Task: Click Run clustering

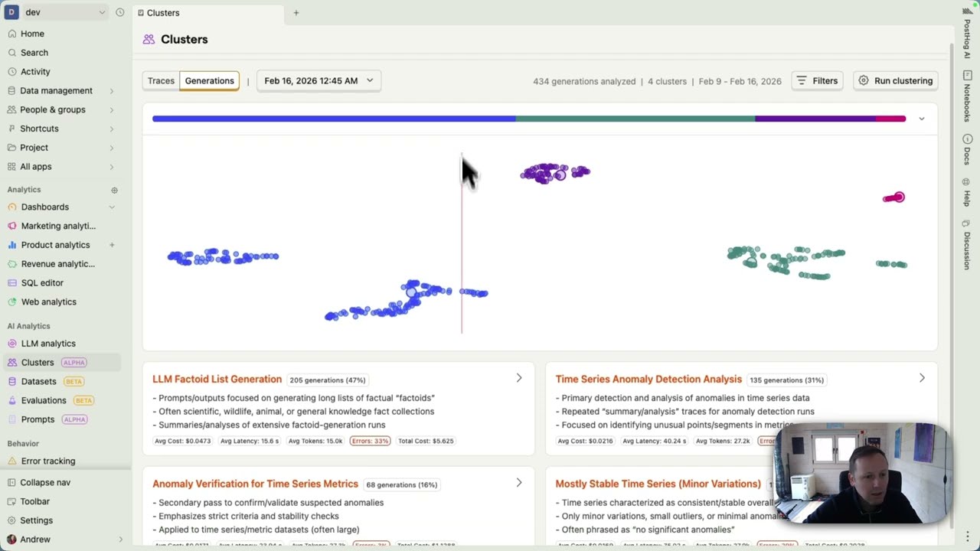Action: tap(896, 80)
